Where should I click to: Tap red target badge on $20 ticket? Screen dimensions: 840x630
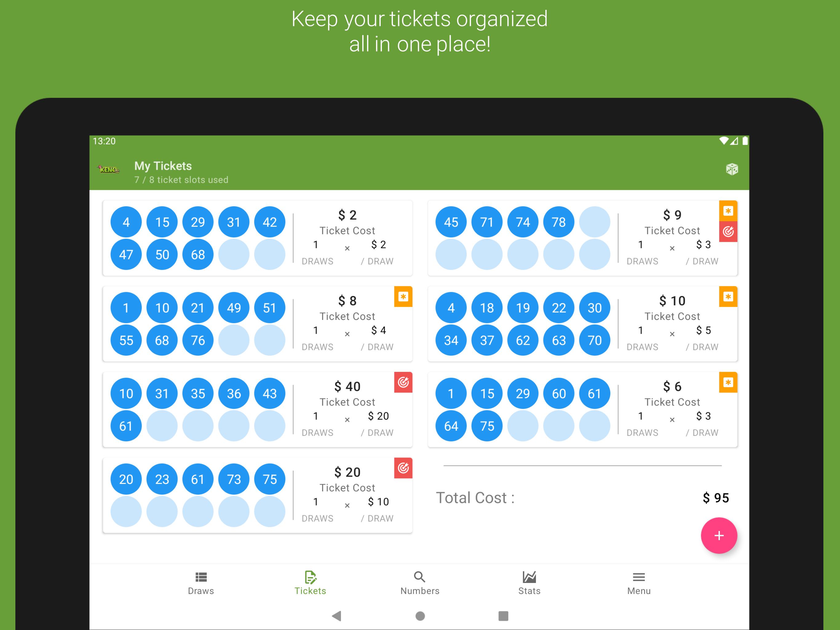click(403, 468)
